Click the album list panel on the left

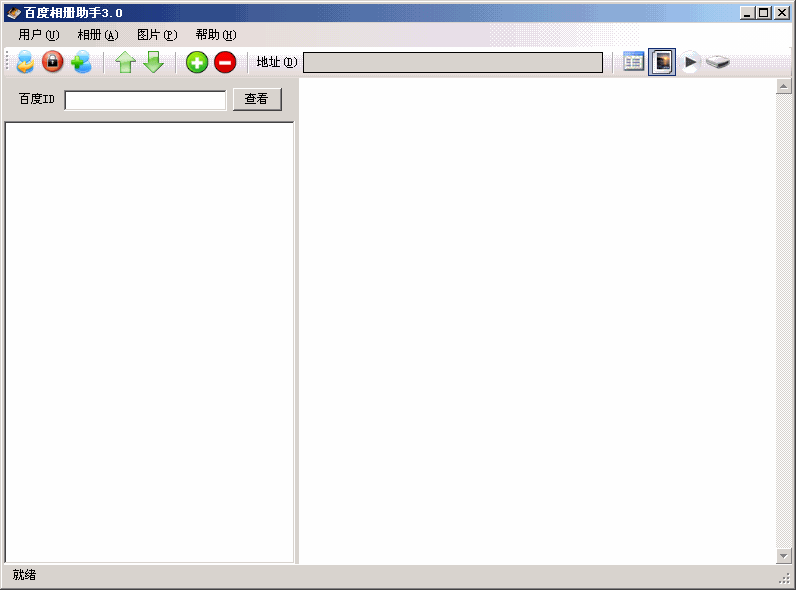[149, 343]
